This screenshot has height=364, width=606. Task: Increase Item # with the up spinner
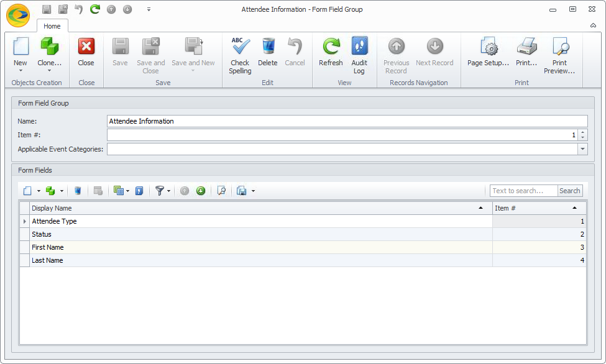(583, 132)
